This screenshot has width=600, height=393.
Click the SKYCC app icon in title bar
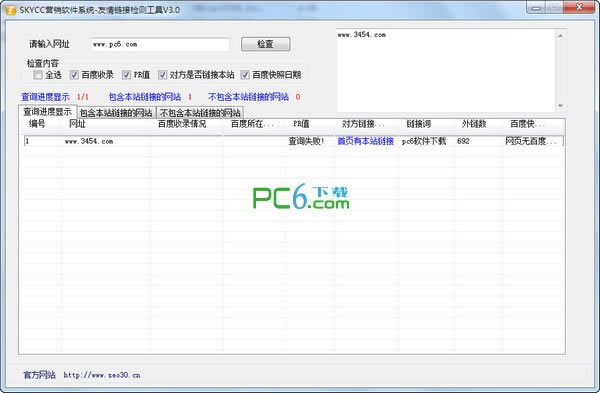pos(11,10)
